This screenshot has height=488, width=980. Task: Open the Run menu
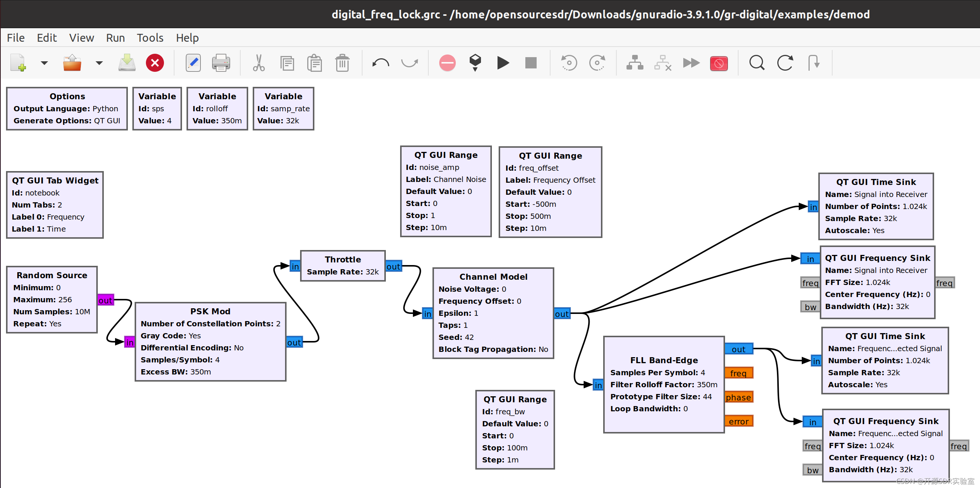[115, 38]
